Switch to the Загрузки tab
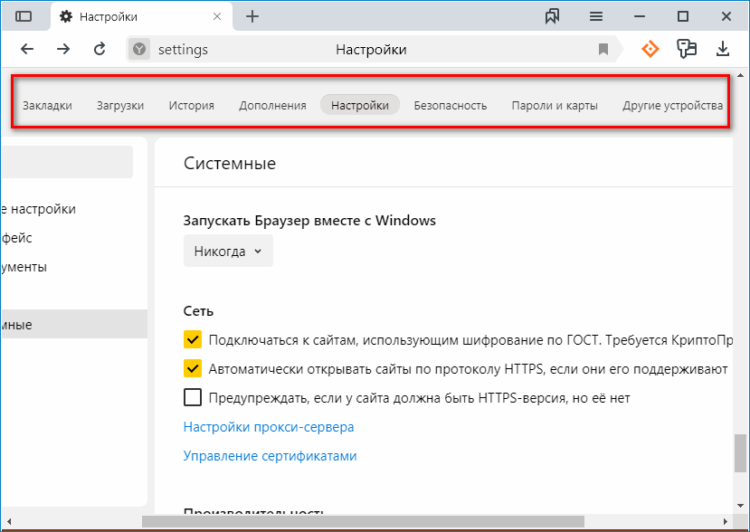Screen dimensions: 750x532 click(x=120, y=105)
